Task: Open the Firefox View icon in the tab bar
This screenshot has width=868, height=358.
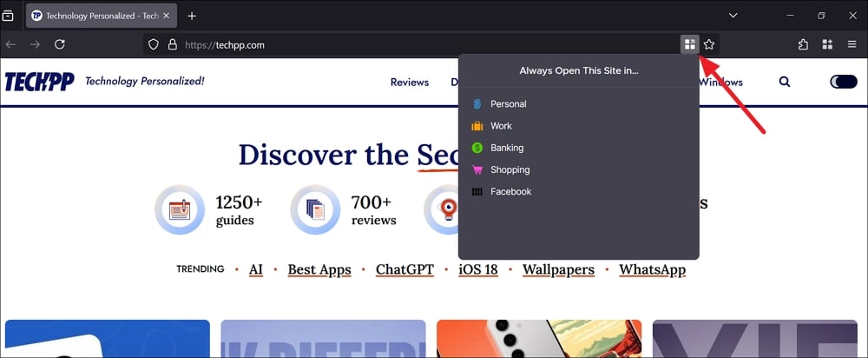Action: click(x=8, y=16)
